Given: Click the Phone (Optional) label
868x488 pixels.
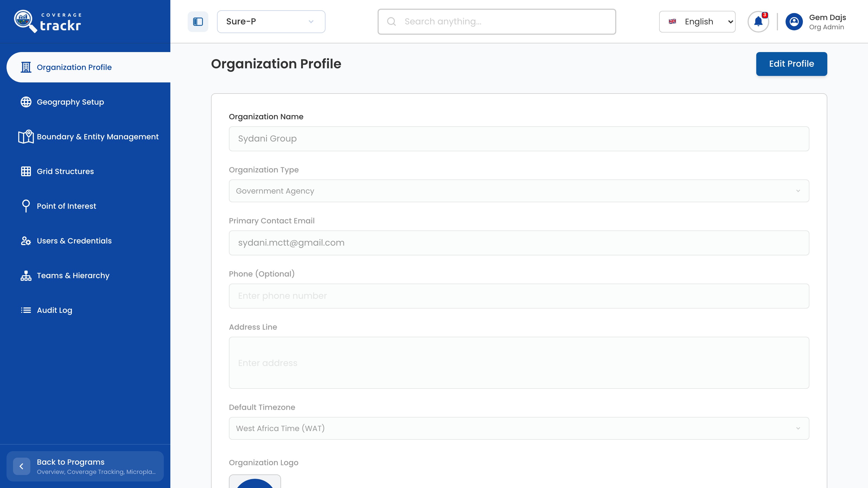Looking at the screenshot, I should tap(261, 274).
